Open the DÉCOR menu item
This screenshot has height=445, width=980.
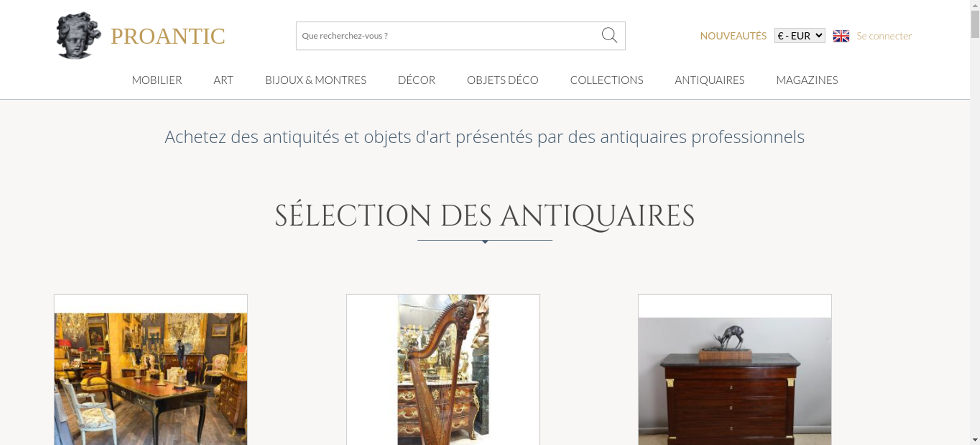[416, 80]
